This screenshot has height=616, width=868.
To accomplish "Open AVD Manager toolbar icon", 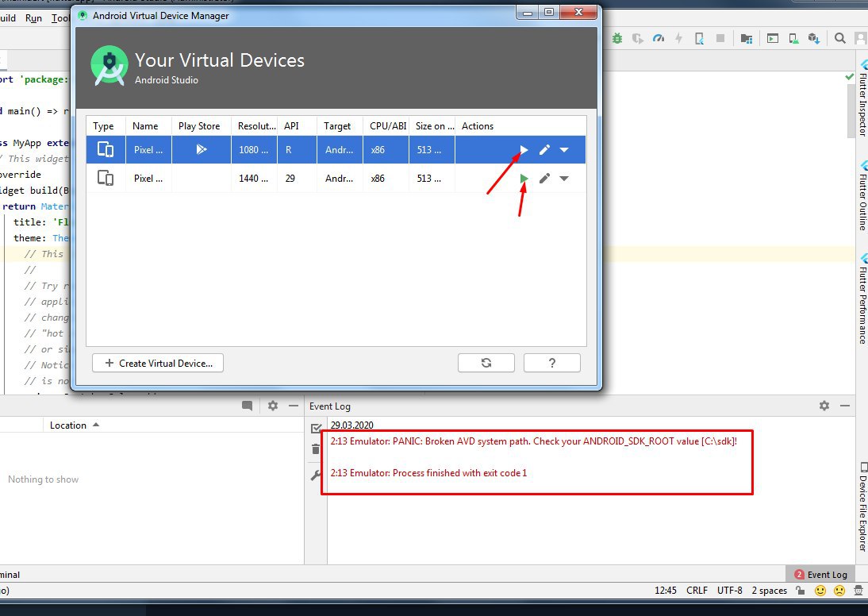I will tap(793, 38).
